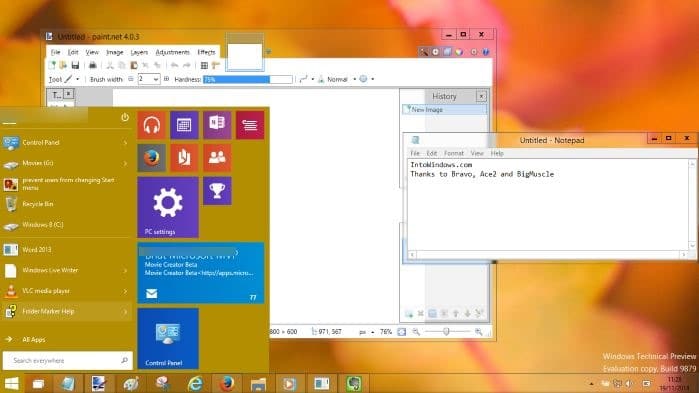Close the History panel
Viewport: 699px width, 393px height.
pos(481,96)
